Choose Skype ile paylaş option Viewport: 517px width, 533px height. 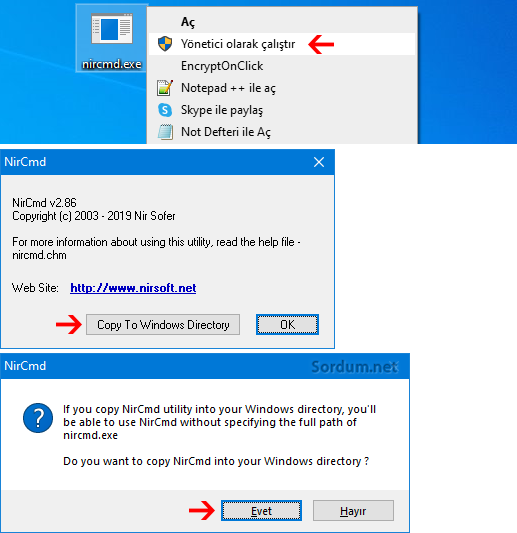282,110
